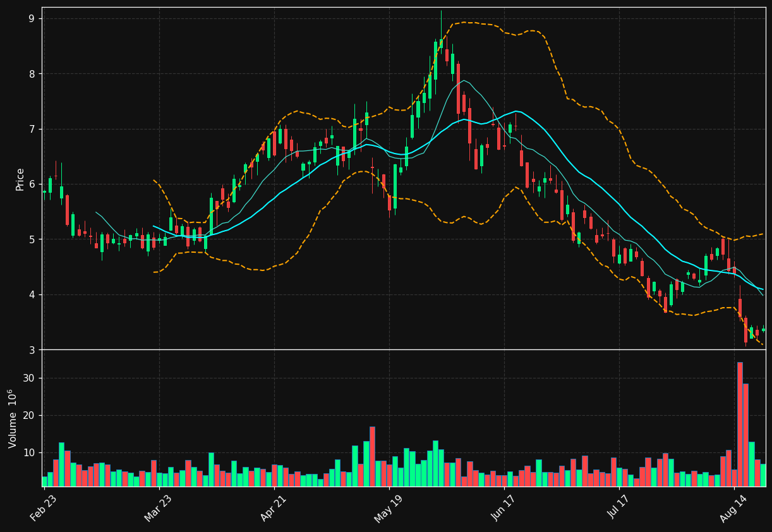Viewport: 772px width, 532px height.
Task: Click the tall red volume bar before May 19
Action: pos(372,456)
